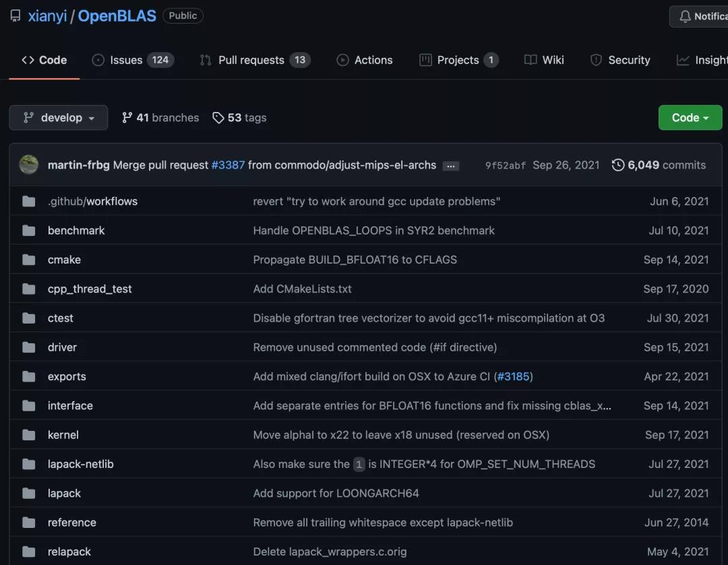Click the xianyi owner link
728x565 pixels.
pyautogui.click(x=47, y=16)
